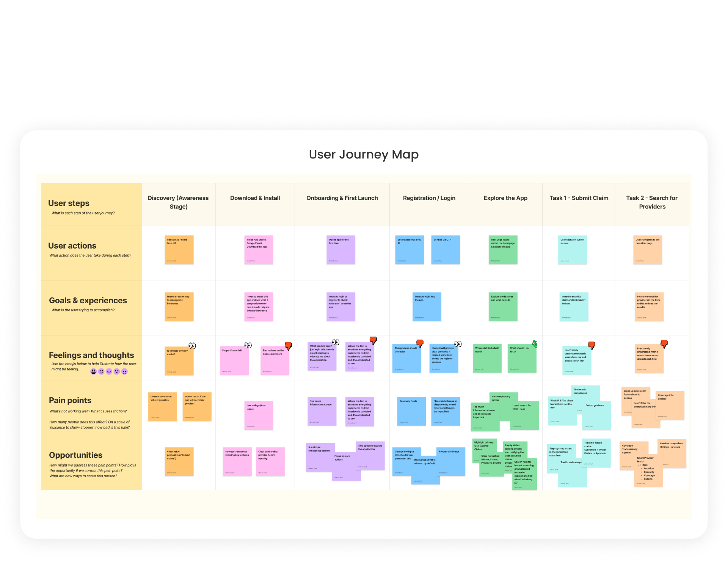Select the 'Timeline-based status' sticky note
Viewport: 728px width, 561px height.
[x=596, y=453]
